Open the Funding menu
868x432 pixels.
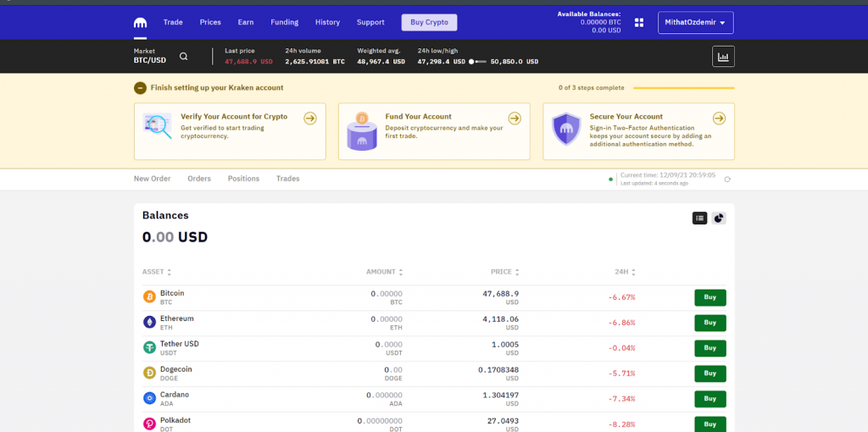(285, 23)
